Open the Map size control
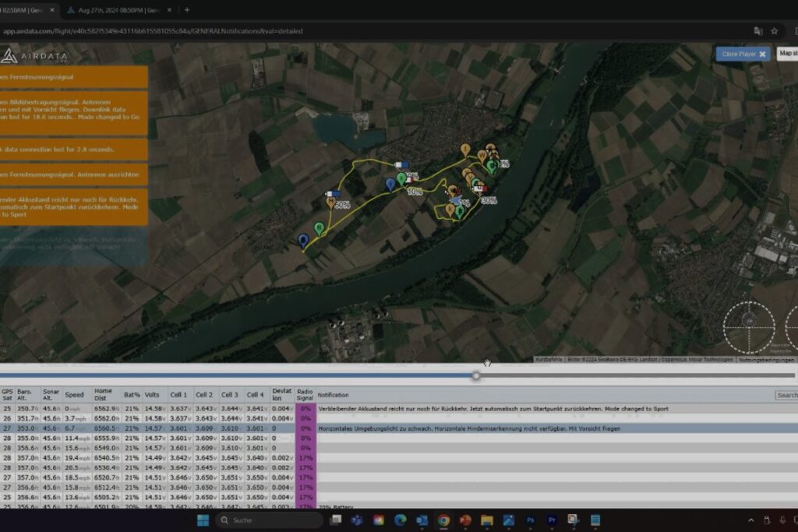This screenshot has height=532, width=798. point(788,54)
